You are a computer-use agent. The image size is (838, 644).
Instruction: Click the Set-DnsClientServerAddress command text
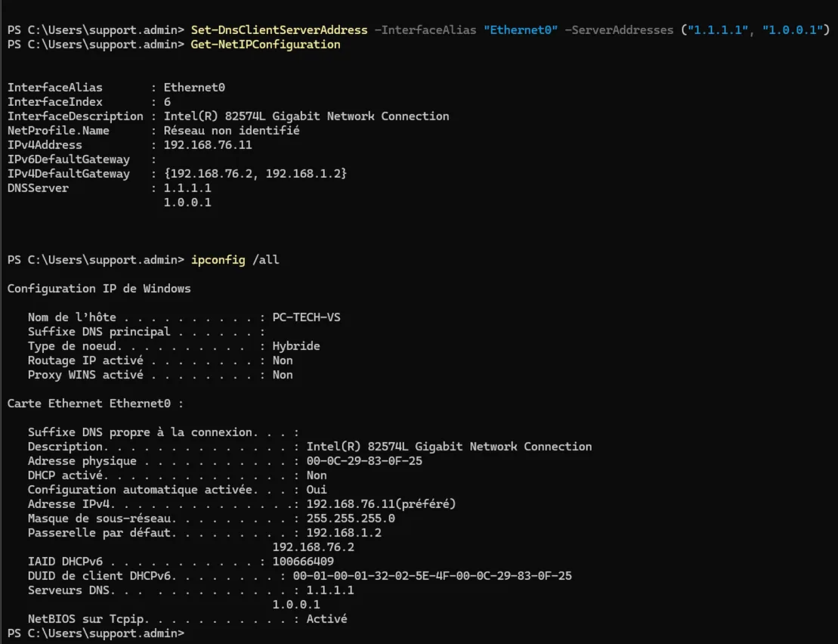click(x=279, y=30)
